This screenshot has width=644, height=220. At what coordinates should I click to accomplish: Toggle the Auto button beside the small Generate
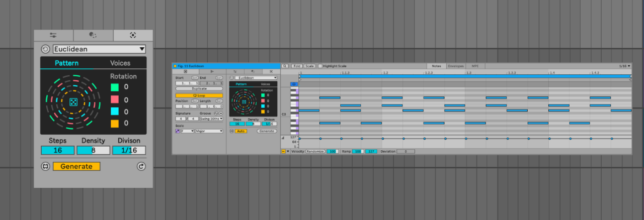tap(241, 131)
